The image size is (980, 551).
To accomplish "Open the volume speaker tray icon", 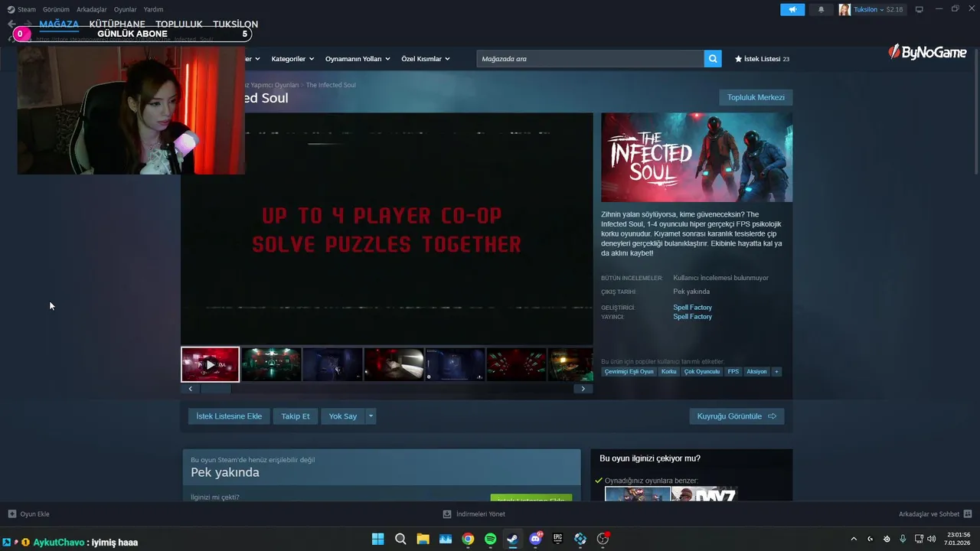I will 932,539.
